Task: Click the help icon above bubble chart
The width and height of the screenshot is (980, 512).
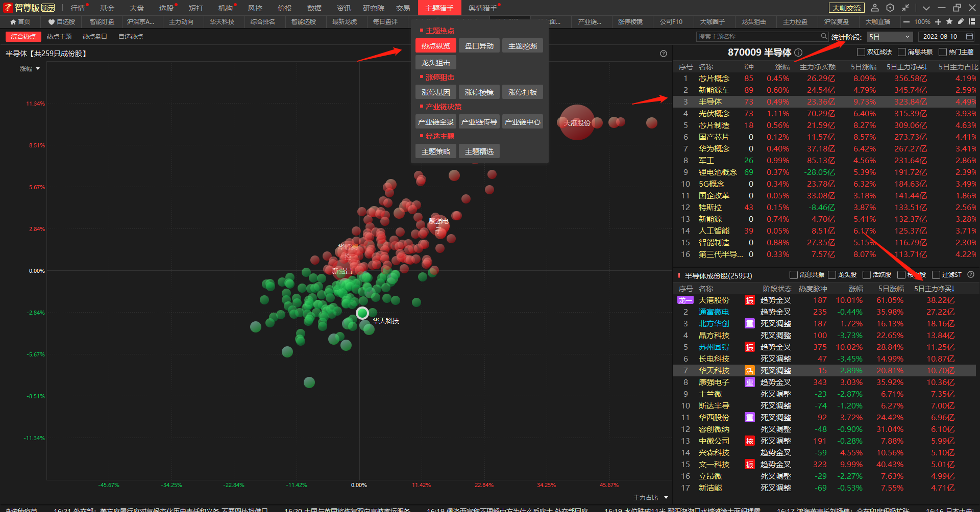Action: 664,54
